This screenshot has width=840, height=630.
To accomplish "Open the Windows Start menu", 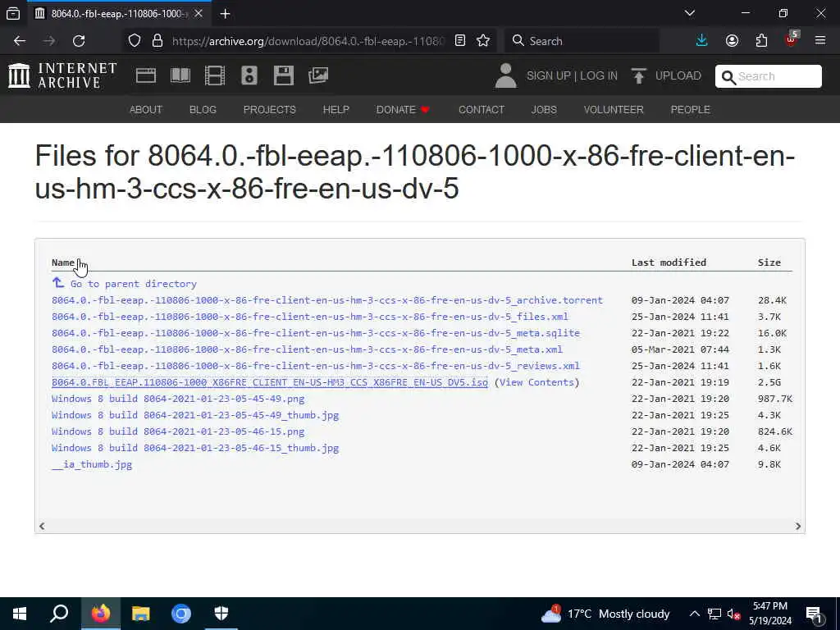I will click(x=20, y=614).
